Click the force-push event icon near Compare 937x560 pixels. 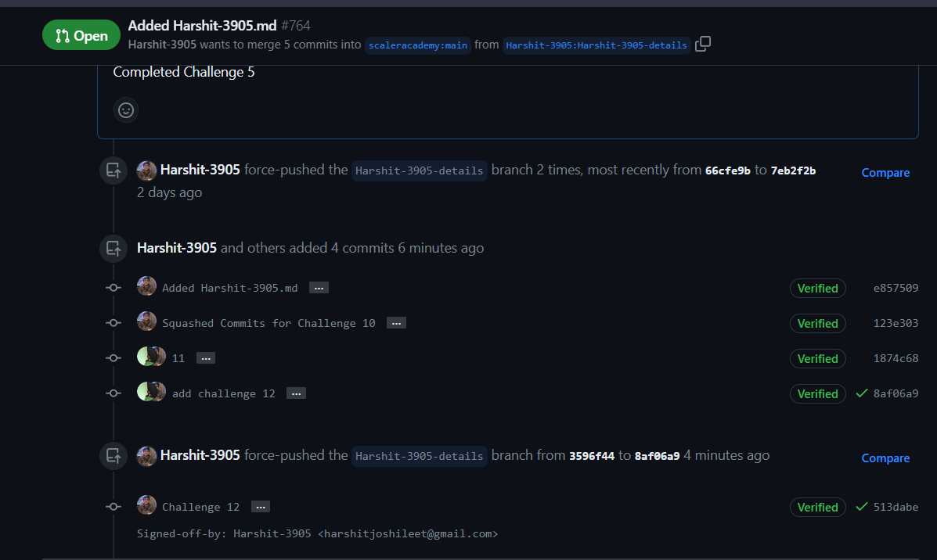click(113, 170)
